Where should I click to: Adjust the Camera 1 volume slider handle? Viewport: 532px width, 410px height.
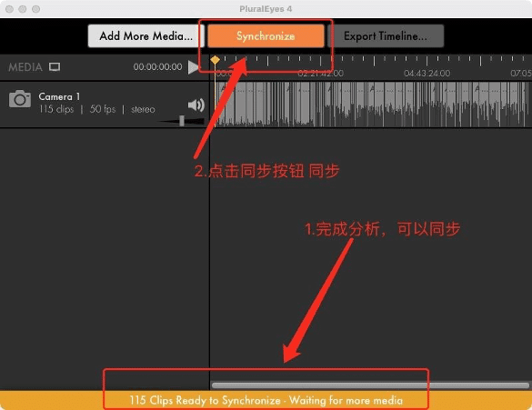(182, 120)
